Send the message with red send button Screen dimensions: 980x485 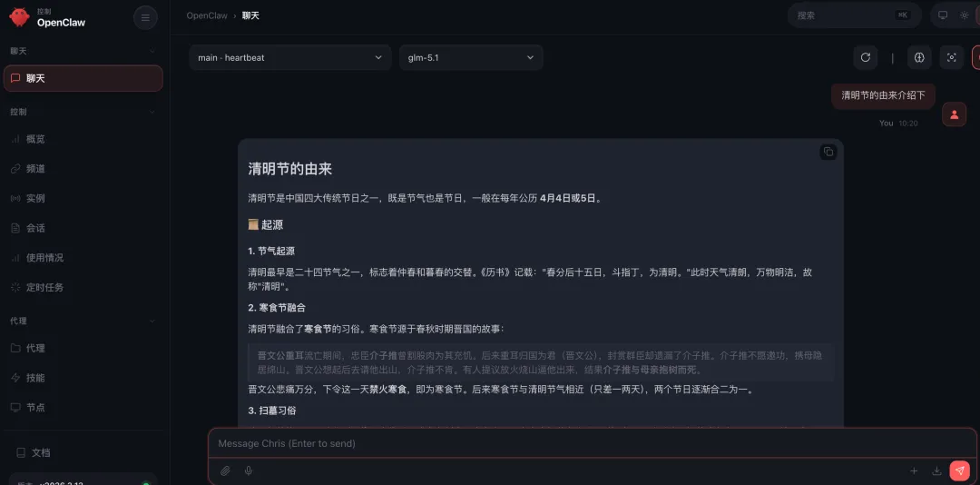959,470
